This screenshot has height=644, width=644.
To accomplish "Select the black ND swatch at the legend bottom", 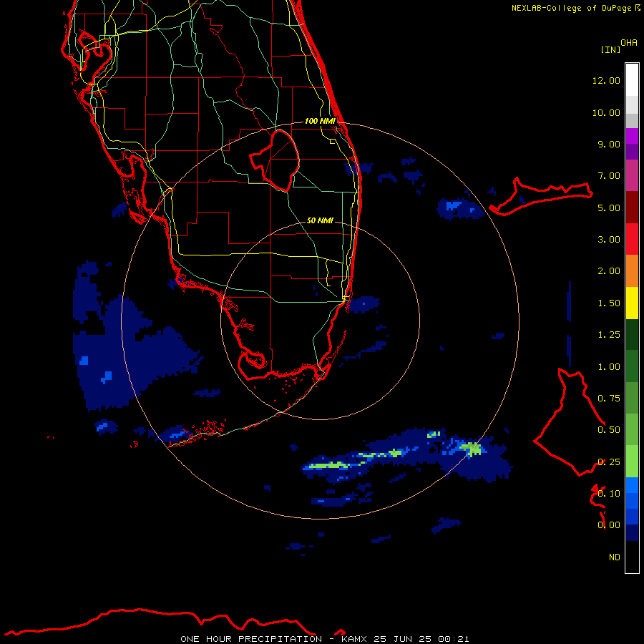I will coord(632,557).
